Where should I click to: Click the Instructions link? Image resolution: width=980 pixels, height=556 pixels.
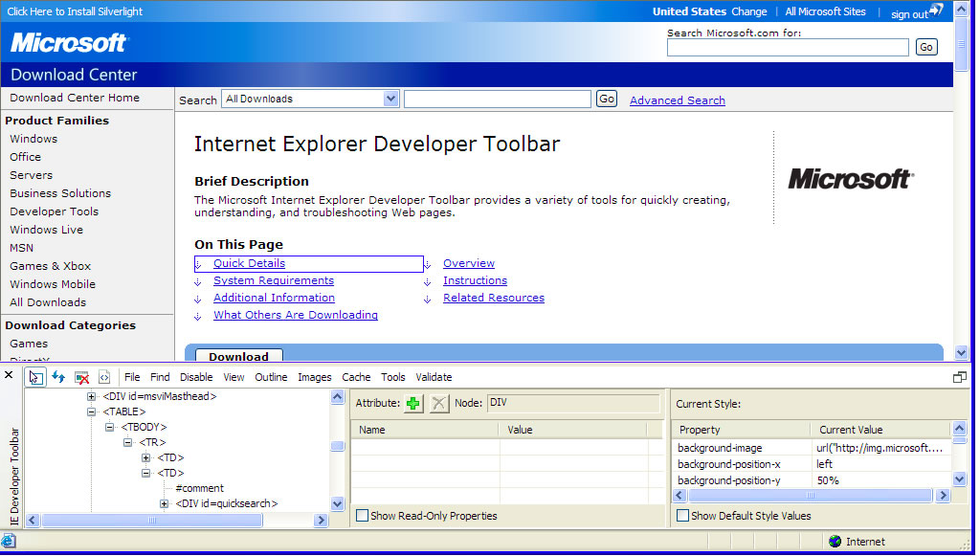click(x=475, y=280)
